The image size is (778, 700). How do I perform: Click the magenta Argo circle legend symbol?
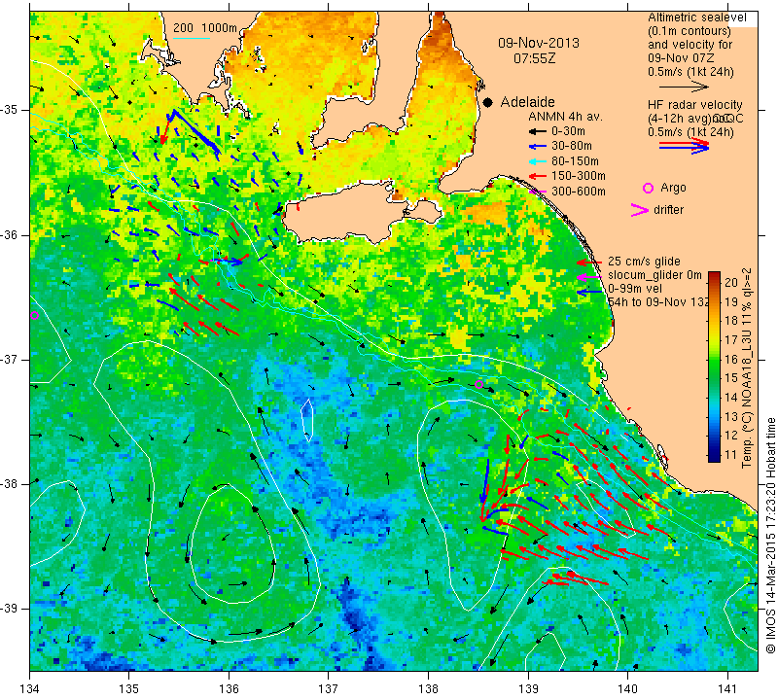pyautogui.click(x=648, y=188)
